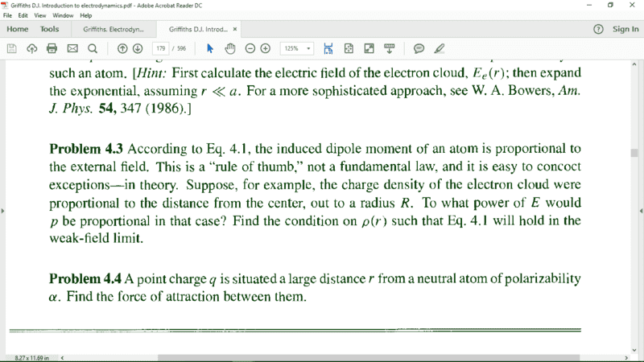Click the page number field showing 179
This screenshot has height=362, width=644.
tap(160, 48)
